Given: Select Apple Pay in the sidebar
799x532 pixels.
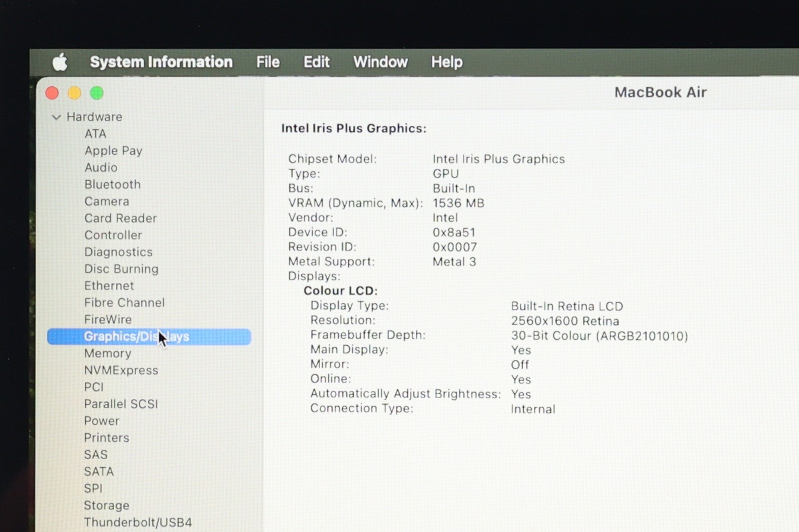Looking at the screenshot, I should pyautogui.click(x=113, y=151).
